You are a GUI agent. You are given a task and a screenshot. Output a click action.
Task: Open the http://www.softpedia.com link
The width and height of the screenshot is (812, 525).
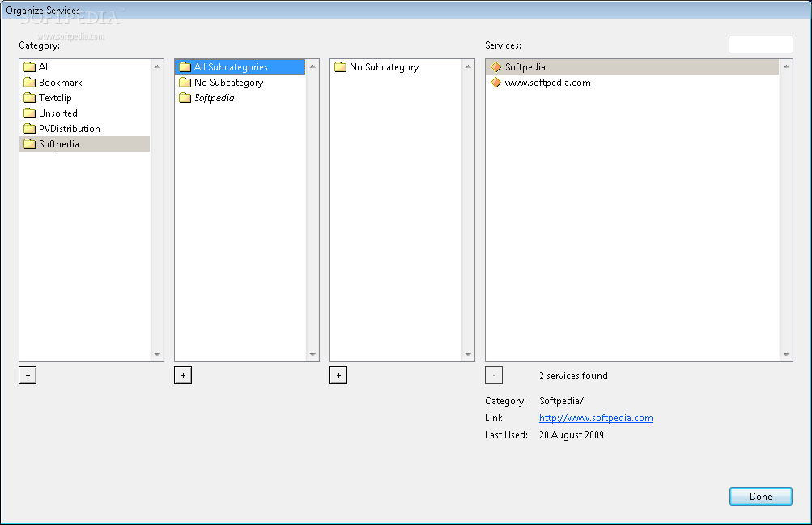coord(596,418)
